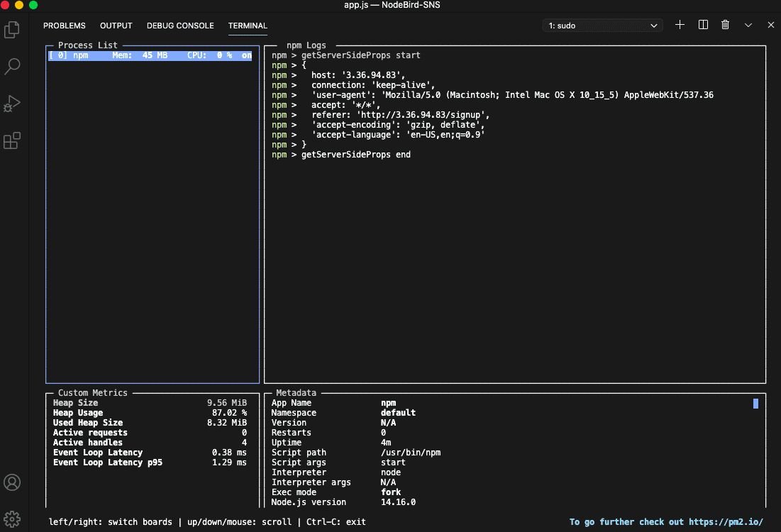Open the Manage gear icon
781x532 pixels.
(x=12, y=518)
